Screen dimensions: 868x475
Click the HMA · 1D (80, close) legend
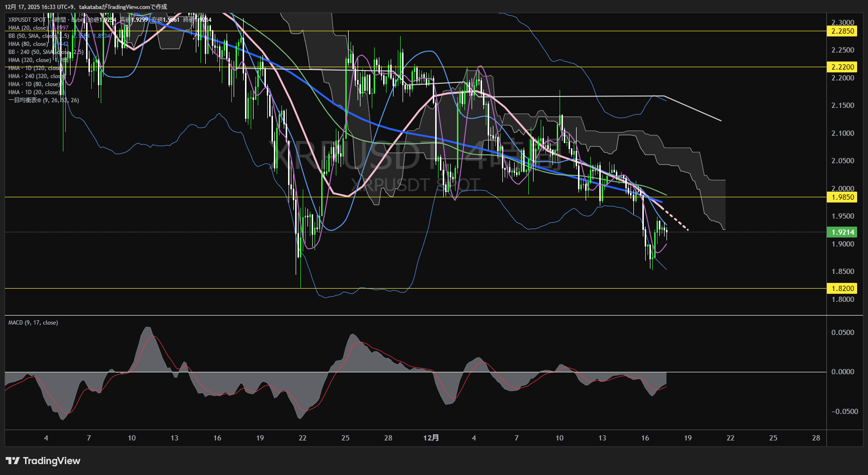(33, 84)
